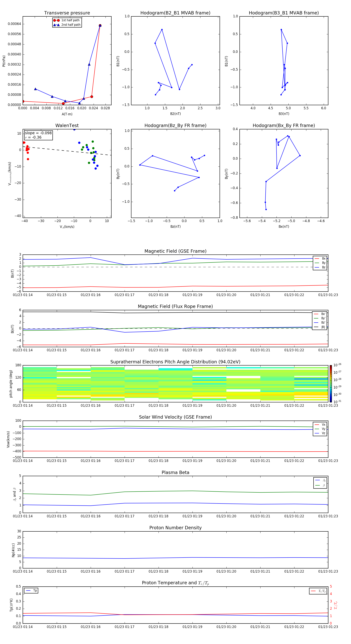Click the Bx' entry in Flux Rope legend
The image size is (351, 644).
[320, 314]
